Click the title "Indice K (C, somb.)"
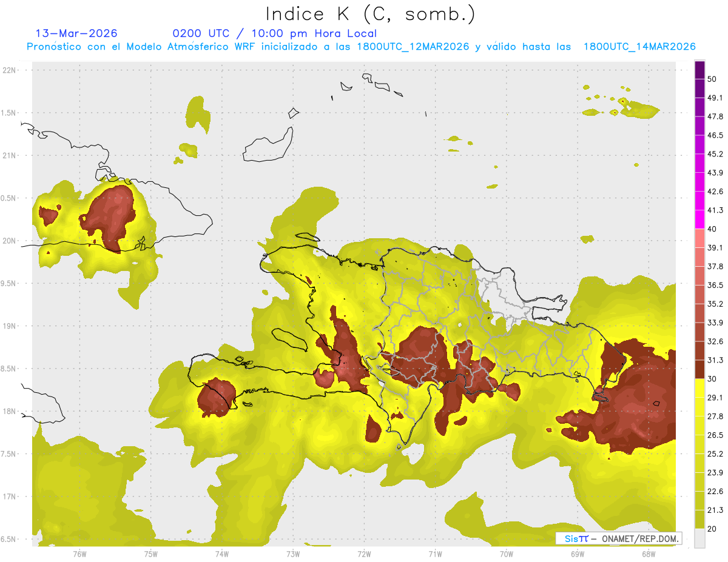 coord(371,14)
